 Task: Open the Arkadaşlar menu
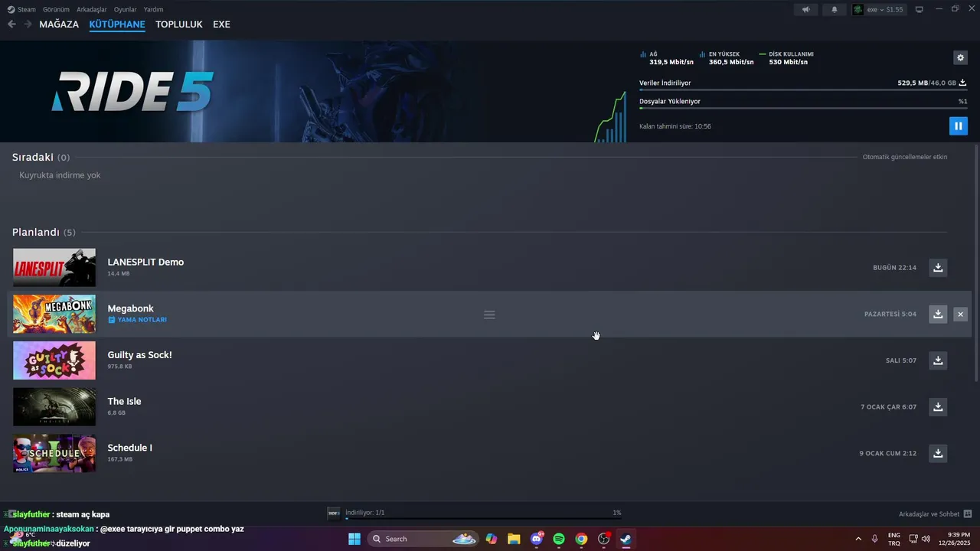click(92, 9)
